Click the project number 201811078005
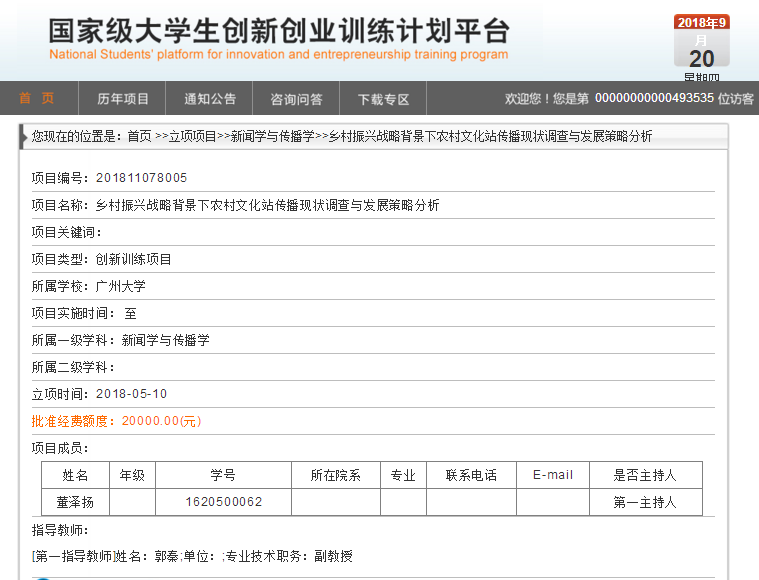This screenshot has width=759, height=580. pyautogui.click(x=141, y=178)
